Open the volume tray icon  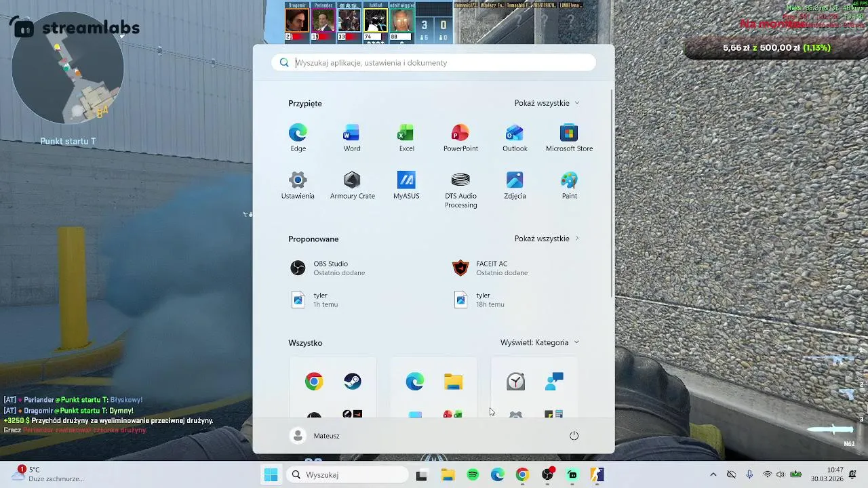(781, 474)
